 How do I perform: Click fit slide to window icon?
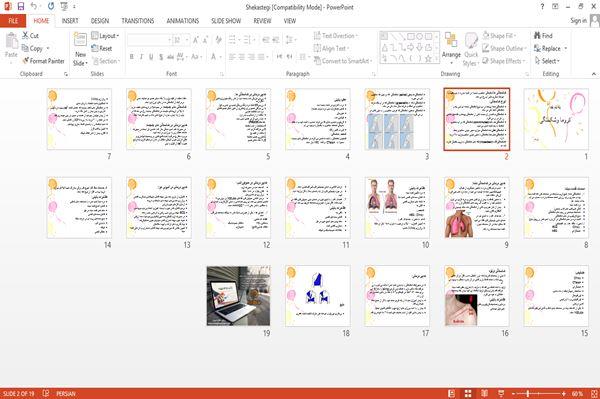click(x=594, y=393)
